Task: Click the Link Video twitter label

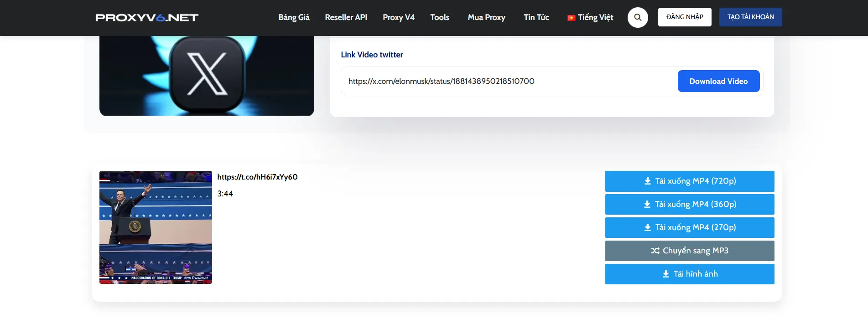Action: point(372,55)
